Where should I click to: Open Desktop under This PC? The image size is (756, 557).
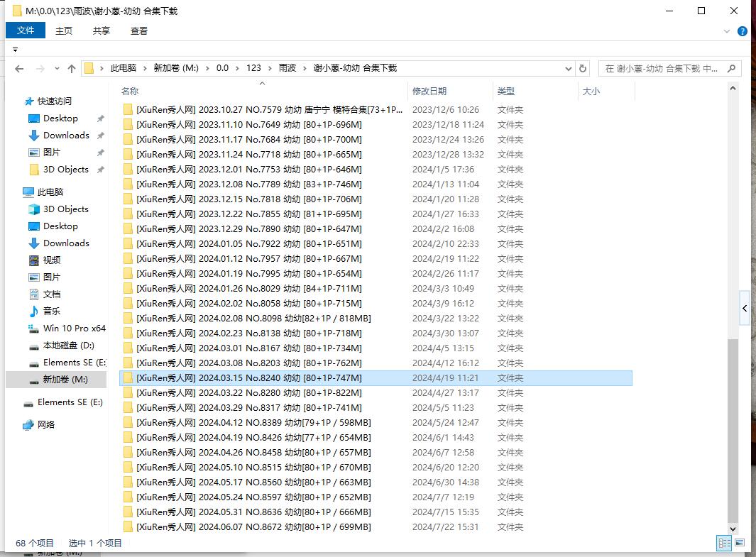[60, 226]
